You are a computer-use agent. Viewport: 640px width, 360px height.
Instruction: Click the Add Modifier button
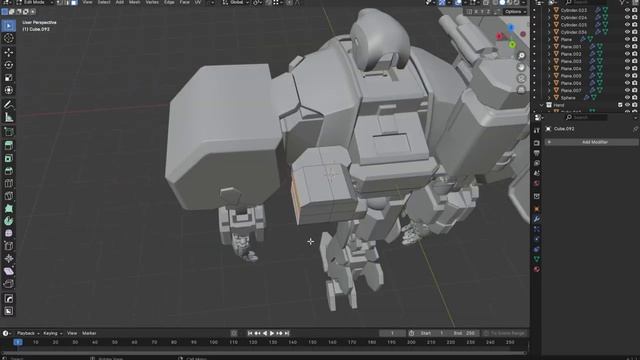[592, 142]
